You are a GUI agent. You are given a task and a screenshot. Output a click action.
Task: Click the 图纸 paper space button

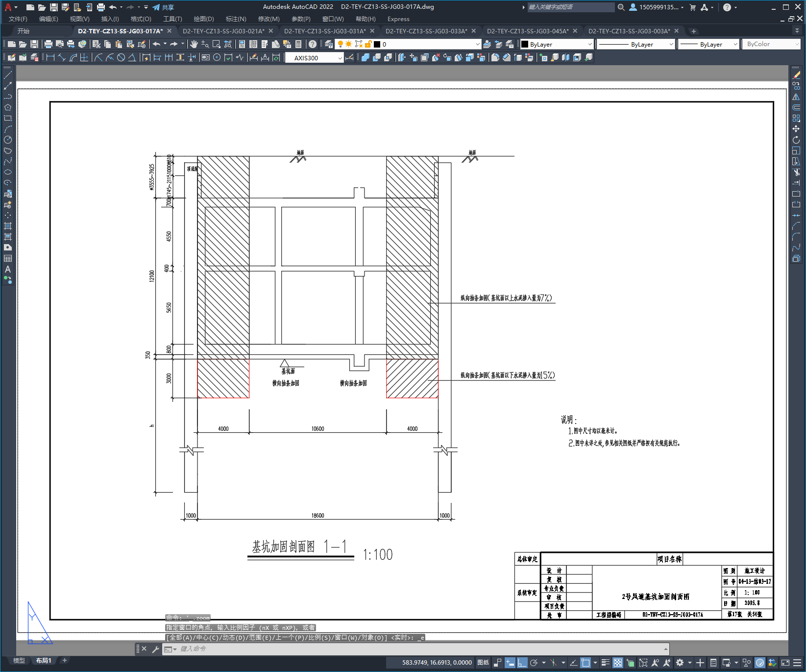483,663
